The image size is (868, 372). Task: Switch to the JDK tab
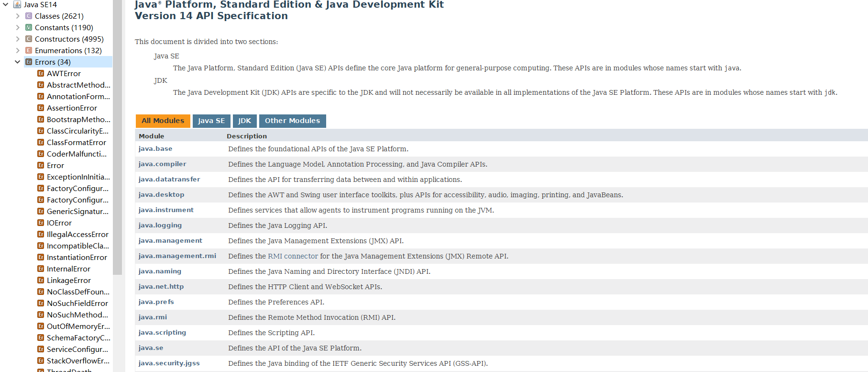click(245, 121)
